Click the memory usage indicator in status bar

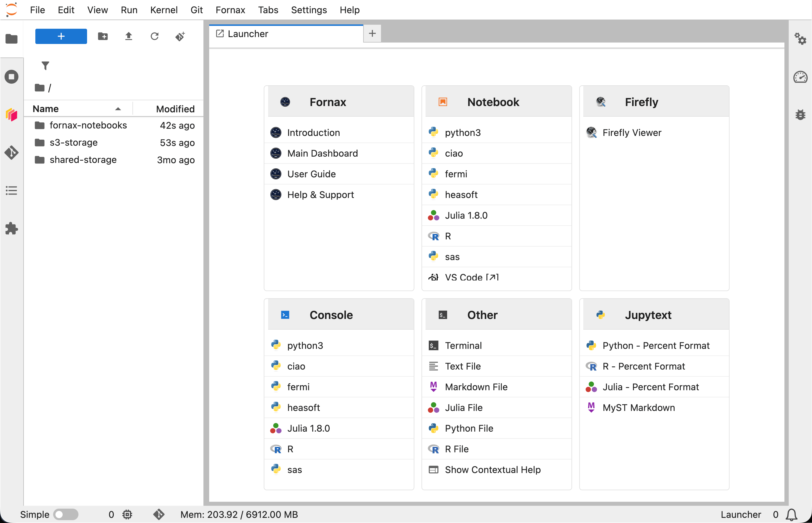tap(239, 514)
